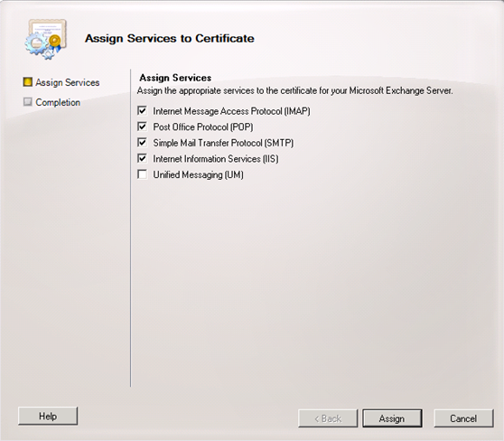Select the Completion wizard step
Screen dimensions: 504x441
pyautogui.click(x=58, y=102)
